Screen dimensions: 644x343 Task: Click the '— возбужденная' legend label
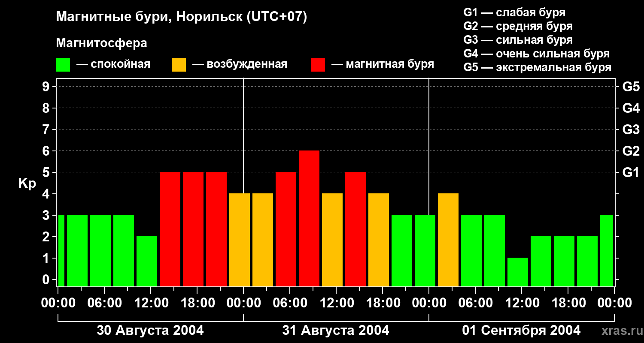240,64
